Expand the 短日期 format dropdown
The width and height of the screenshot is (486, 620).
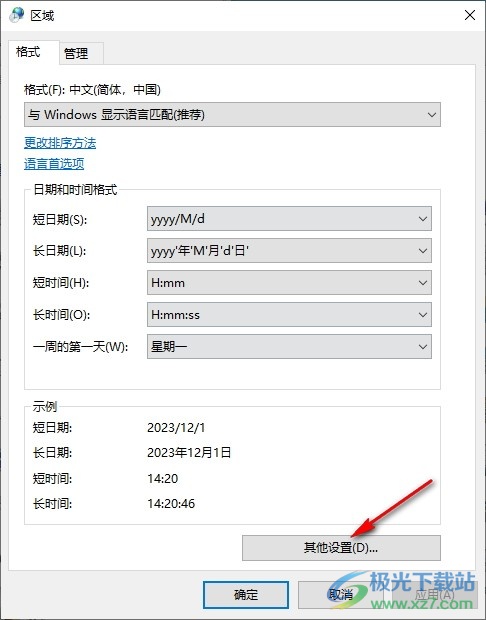[289, 219]
